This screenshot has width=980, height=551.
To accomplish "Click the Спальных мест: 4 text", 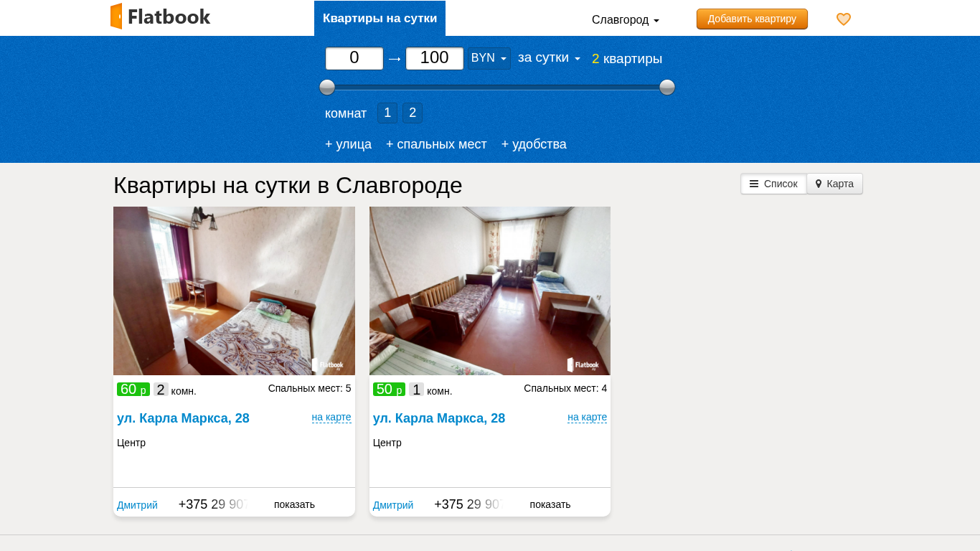I will tap(565, 388).
